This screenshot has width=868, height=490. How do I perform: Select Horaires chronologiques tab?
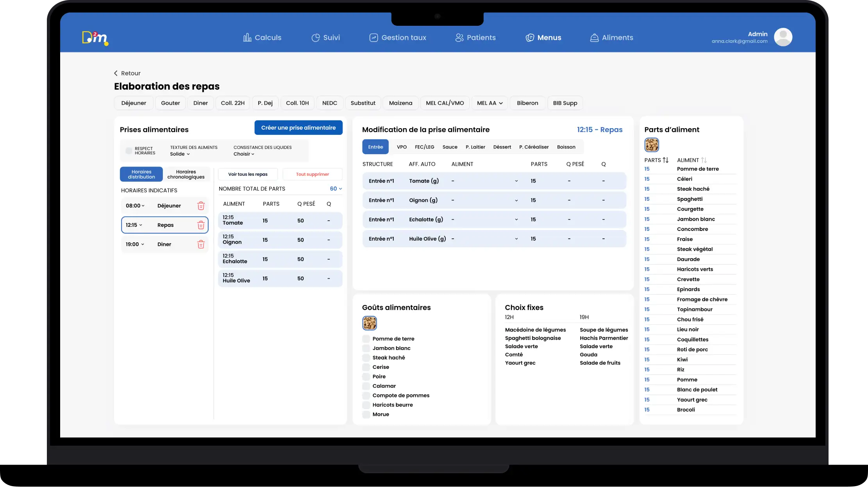coord(186,174)
